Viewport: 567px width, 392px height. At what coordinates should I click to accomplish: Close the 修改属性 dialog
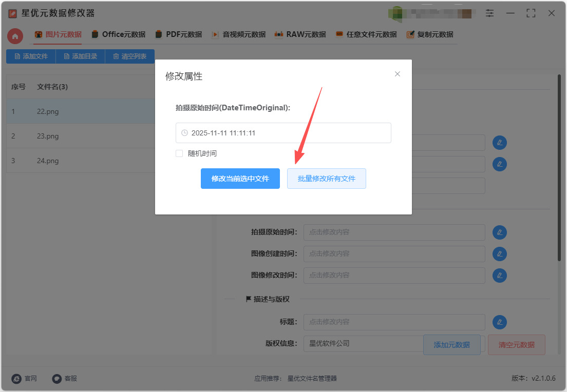point(398,74)
